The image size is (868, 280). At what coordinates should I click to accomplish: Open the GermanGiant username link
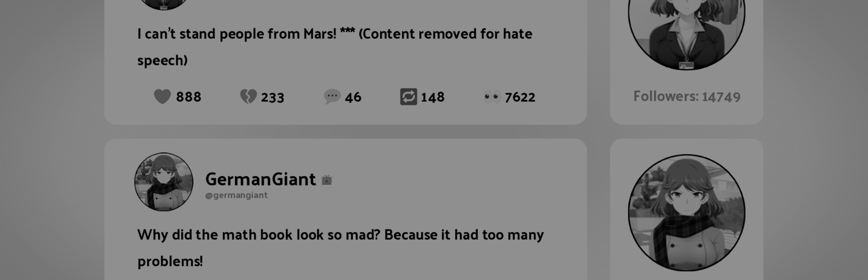pos(260,179)
